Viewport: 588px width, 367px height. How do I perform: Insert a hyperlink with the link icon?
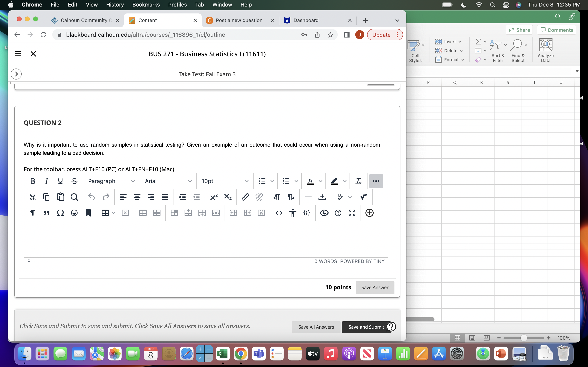(245, 197)
